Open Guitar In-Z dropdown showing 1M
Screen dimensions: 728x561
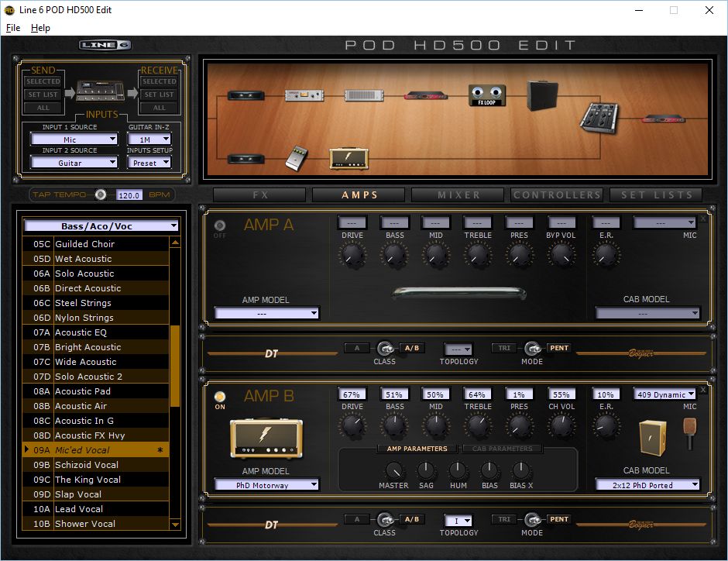click(x=149, y=139)
